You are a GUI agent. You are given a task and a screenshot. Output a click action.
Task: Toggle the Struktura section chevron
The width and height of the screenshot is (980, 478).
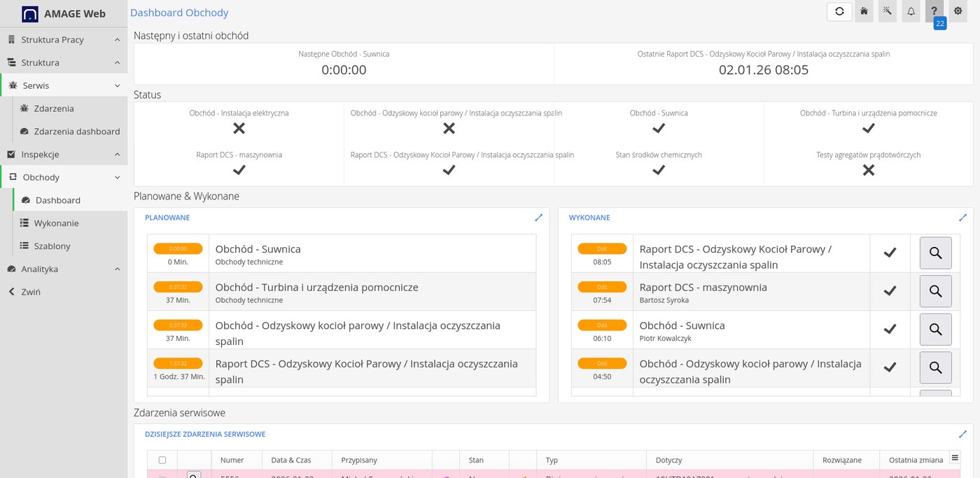click(117, 63)
